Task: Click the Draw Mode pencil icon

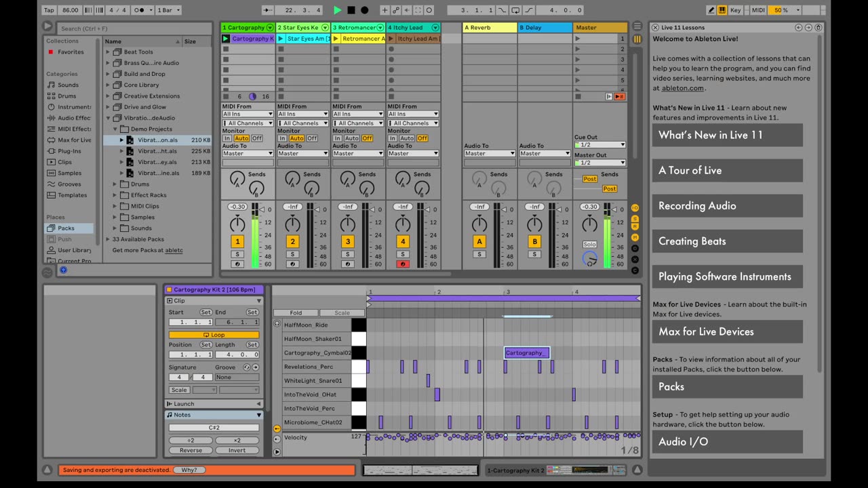Action: tap(711, 10)
